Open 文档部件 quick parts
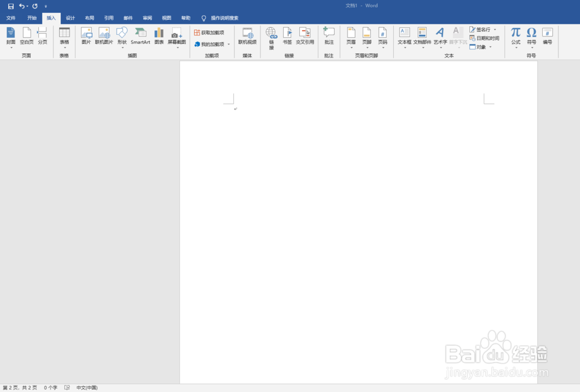This screenshot has height=392, width=580. (422, 38)
